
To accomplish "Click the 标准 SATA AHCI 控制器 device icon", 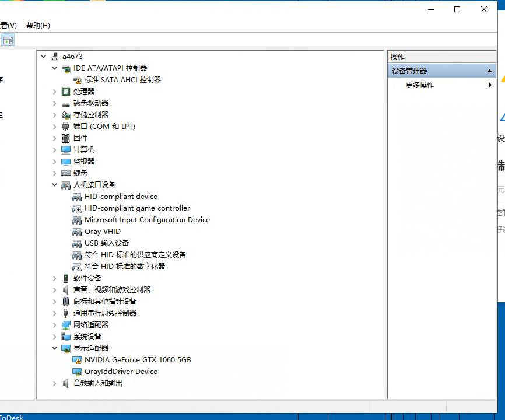I will point(77,80).
